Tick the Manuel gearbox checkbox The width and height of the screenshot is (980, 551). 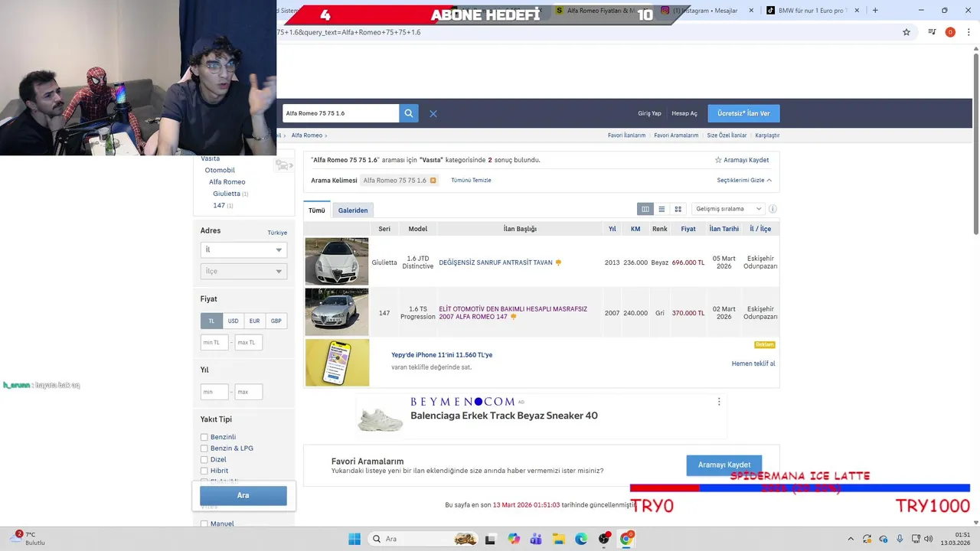(x=204, y=524)
